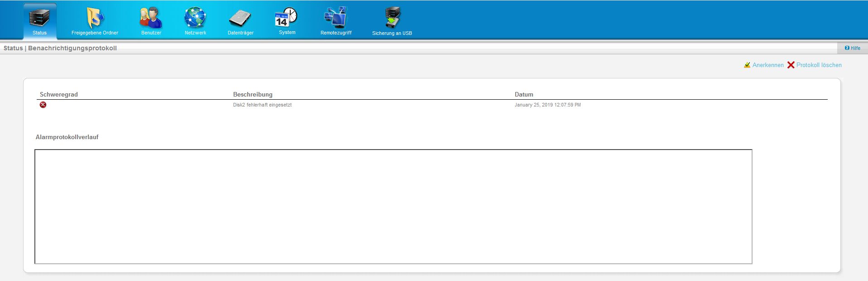Click the checkmark icon beside Anerkennen
This screenshot has width=868, height=281.
(747, 65)
